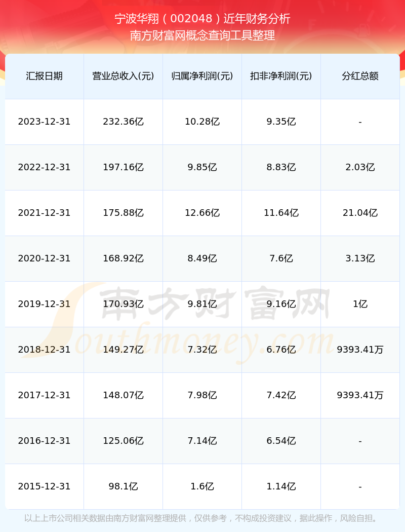Select the 2018-12-31 date cell
Viewport: 405px width, 532px height.
pos(45,350)
